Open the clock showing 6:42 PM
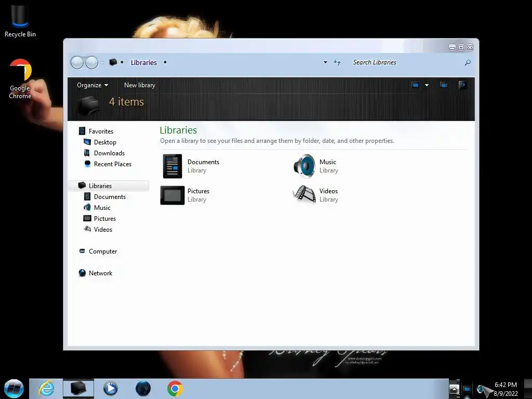Viewport: 532px width, 399px height. click(x=506, y=389)
